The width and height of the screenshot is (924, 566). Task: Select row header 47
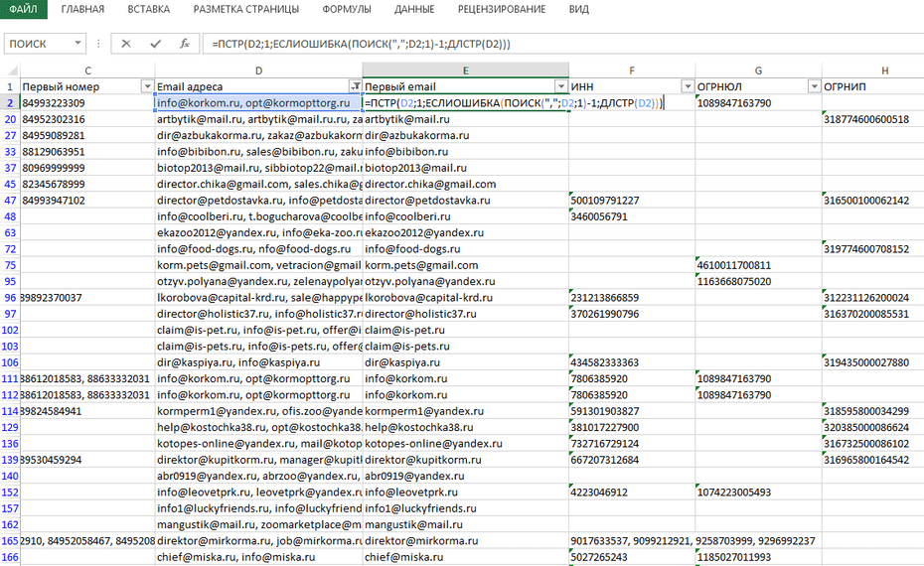(x=10, y=201)
